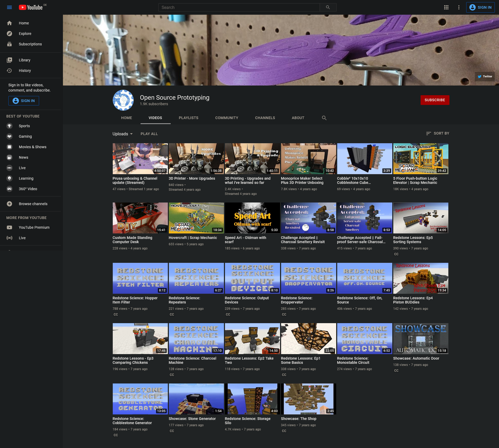This screenshot has height=448, width=499.
Task: Click the red Subscribe button
Action: tap(435, 100)
